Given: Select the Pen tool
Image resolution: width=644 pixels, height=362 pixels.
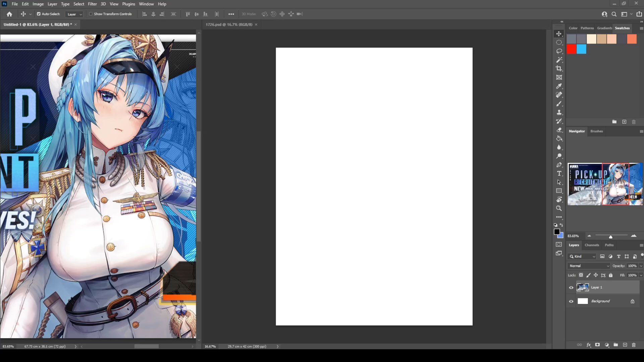Looking at the screenshot, I should [x=559, y=165].
